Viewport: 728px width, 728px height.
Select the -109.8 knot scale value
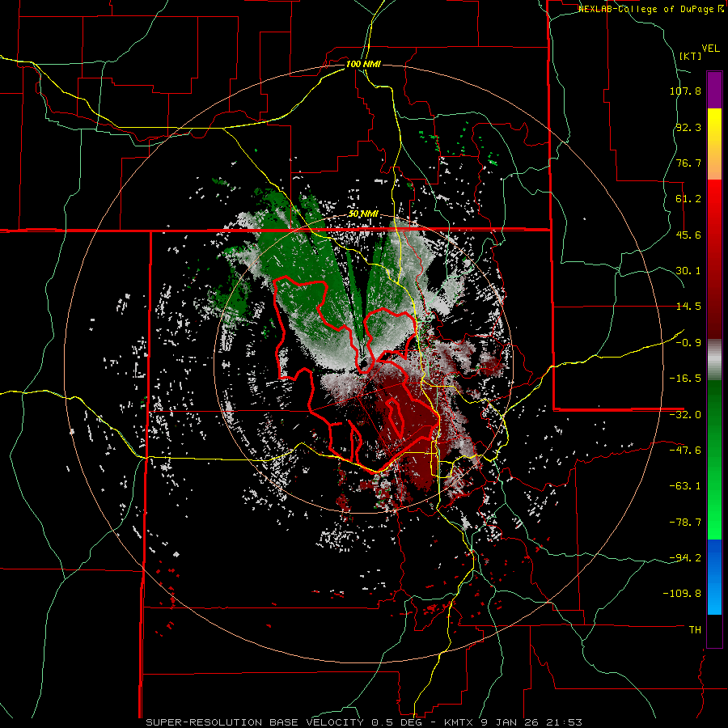682,594
